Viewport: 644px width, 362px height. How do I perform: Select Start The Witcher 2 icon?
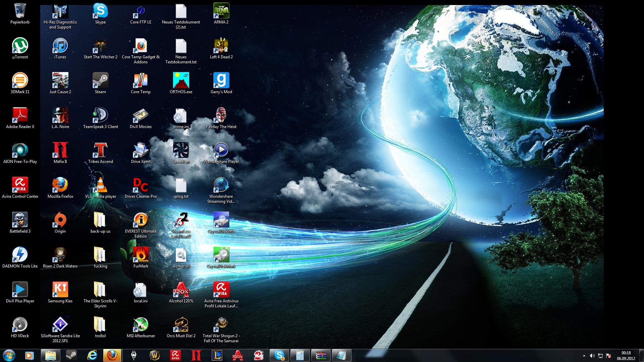pyautogui.click(x=100, y=48)
